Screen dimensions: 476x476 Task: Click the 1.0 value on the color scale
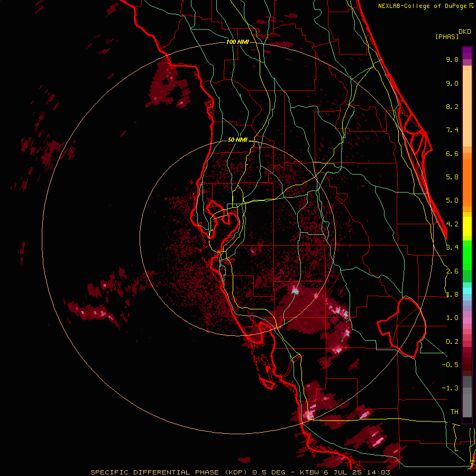[x=452, y=318]
